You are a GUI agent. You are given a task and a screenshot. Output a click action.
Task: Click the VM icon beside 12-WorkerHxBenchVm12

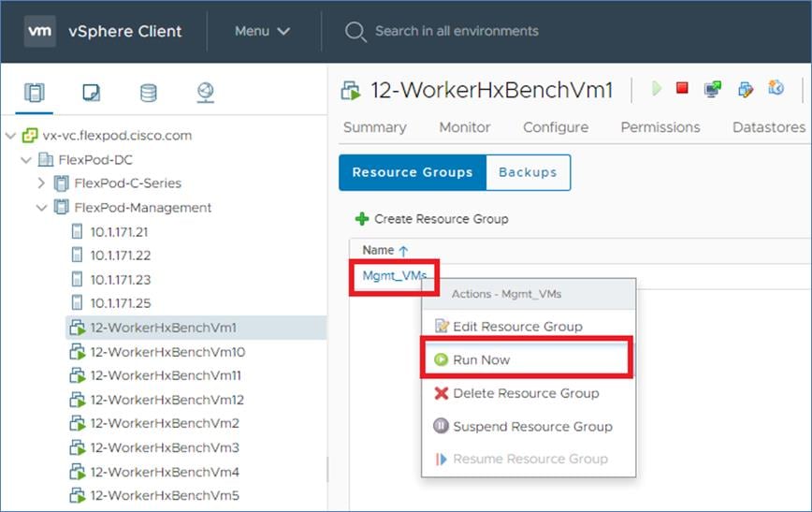tap(77, 400)
